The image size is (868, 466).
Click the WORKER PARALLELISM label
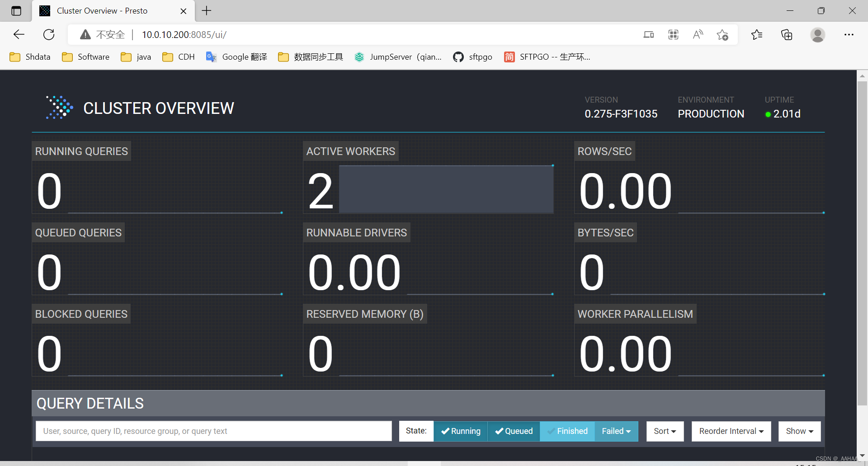pos(635,314)
